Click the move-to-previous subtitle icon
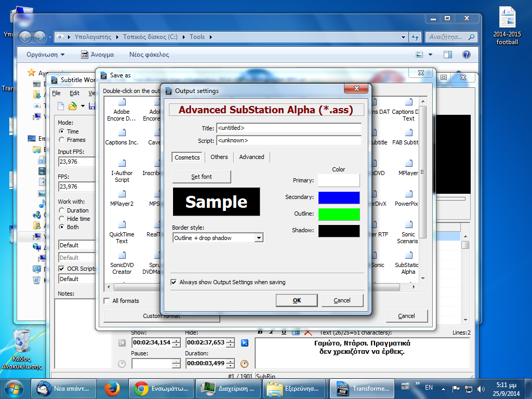Screen dimensions: 532x399 (x=122, y=343)
